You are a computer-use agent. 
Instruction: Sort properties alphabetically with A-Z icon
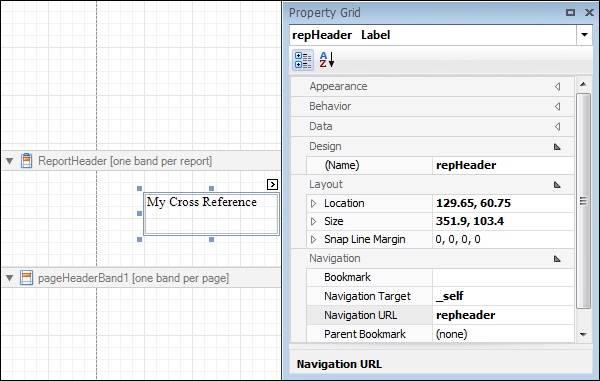(x=327, y=60)
